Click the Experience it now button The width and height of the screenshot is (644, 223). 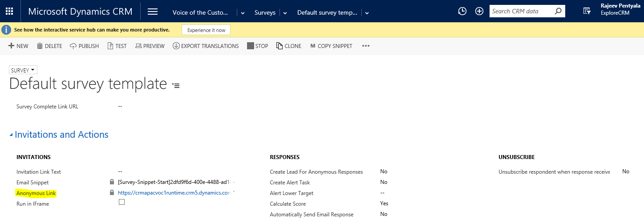click(x=206, y=30)
